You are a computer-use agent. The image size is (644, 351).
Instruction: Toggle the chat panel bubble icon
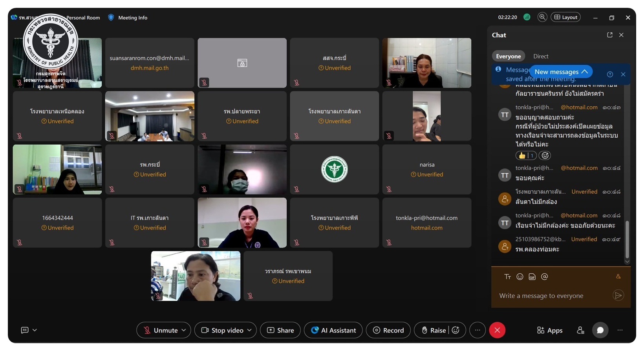click(600, 330)
